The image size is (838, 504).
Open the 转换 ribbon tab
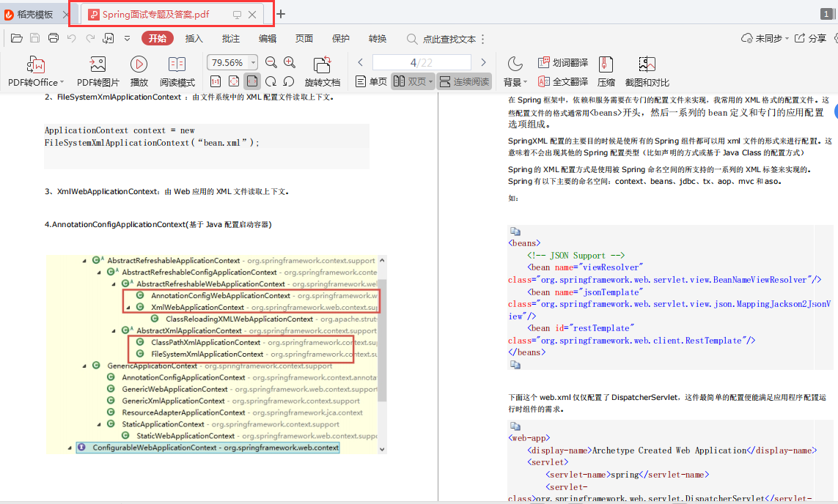378,38
